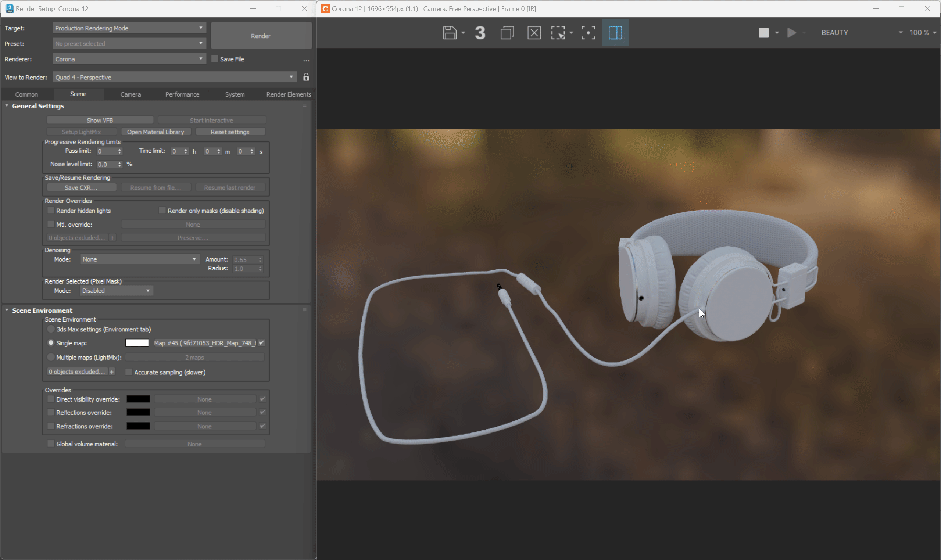Click the Open Material Library button
The height and width of the screenshot is (560, 941).
click(155, 132)
